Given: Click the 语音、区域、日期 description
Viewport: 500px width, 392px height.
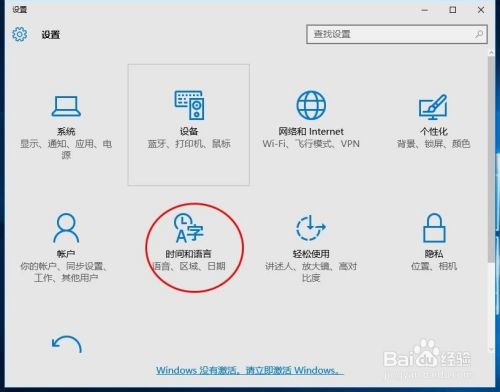Looking at the screenshot, I should (x=189, y=266).
